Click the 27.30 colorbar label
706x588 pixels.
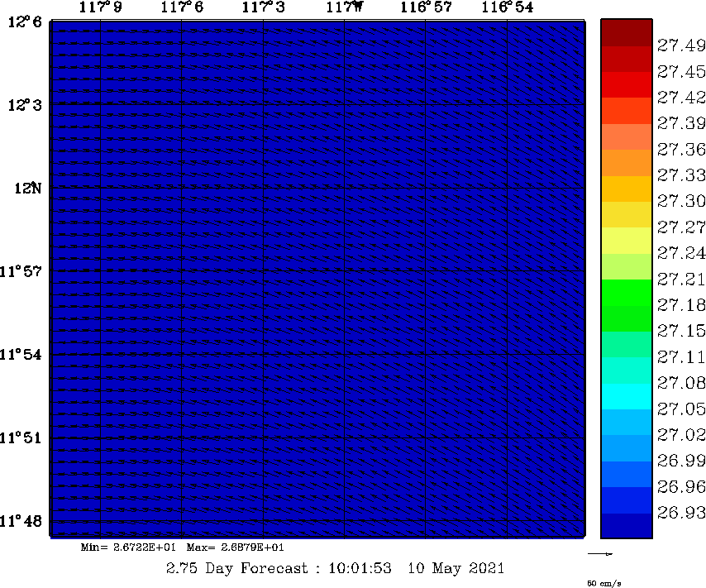[681, 201]
